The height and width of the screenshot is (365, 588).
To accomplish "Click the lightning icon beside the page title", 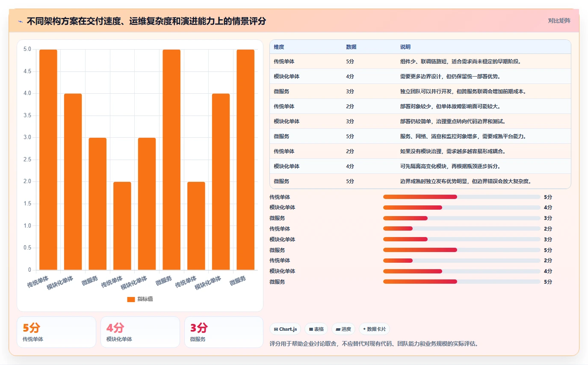I will click(21, 21).
